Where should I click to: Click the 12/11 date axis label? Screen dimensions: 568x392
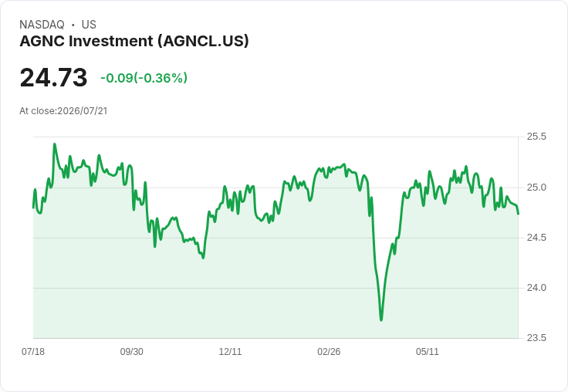point(230,351)
